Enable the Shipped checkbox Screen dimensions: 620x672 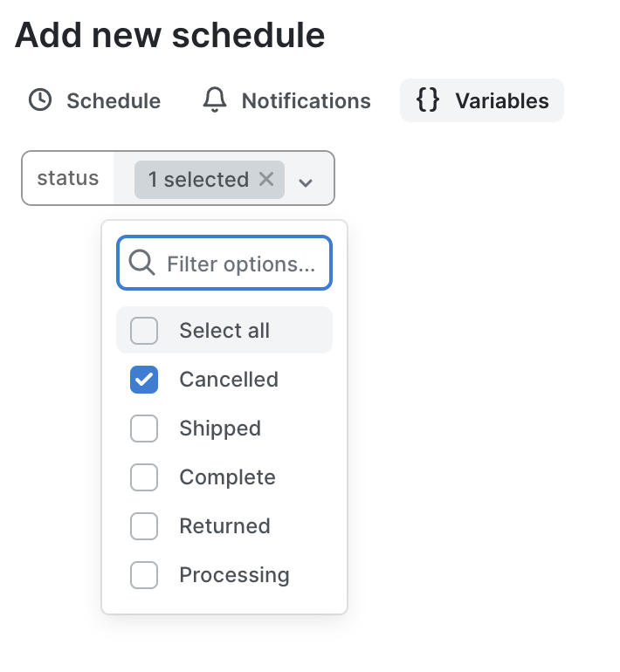coord(144,429)
